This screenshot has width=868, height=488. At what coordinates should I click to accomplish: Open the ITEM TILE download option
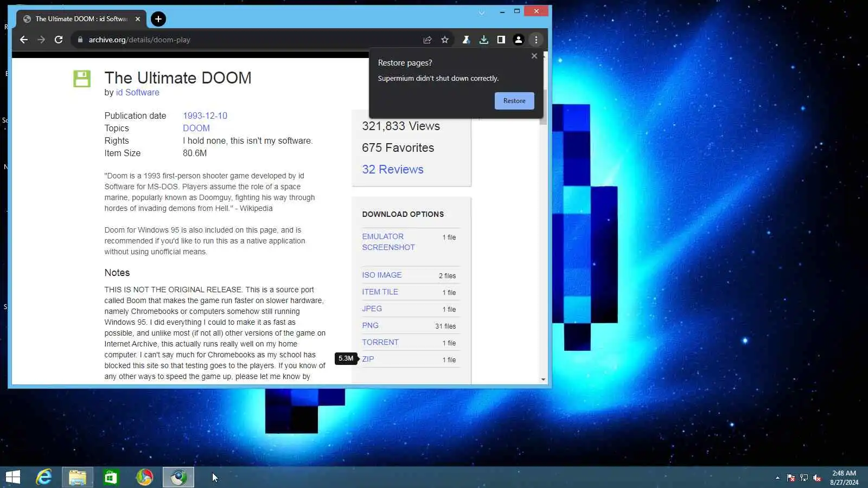(x=380, y=292)
